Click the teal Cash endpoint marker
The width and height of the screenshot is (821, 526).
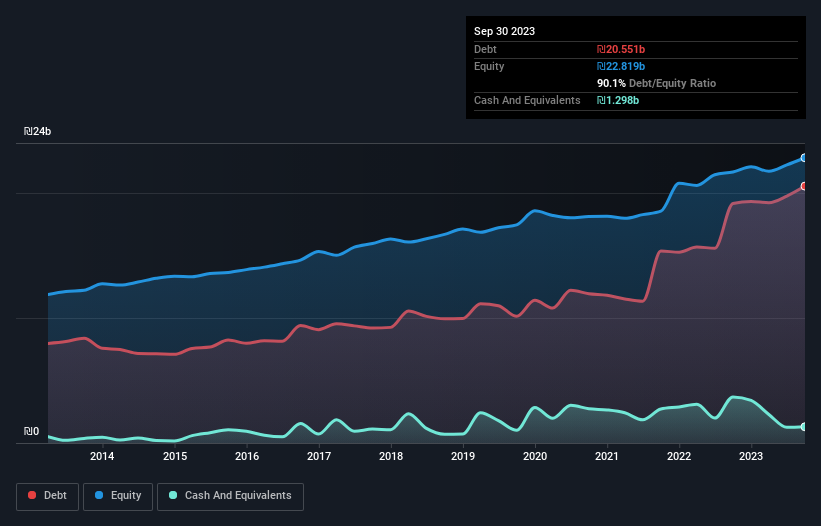click(x=804, y=427)
